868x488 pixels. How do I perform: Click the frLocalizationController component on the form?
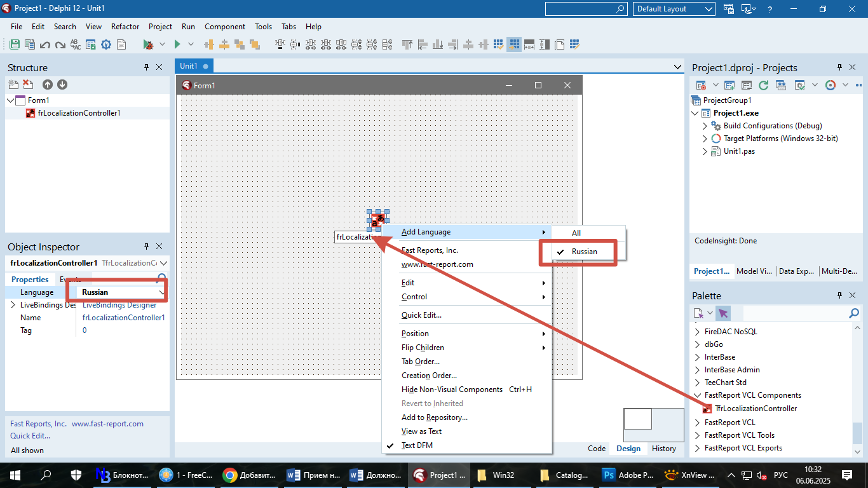click(x=378, y=220)
